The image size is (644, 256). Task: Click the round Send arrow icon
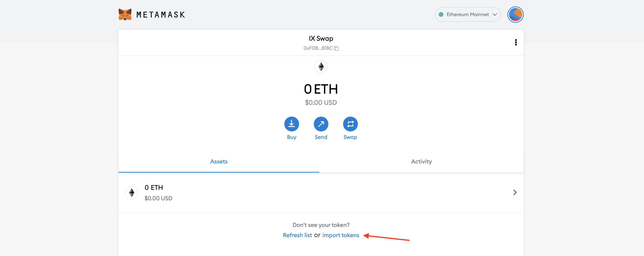click(x=321, y=124)
